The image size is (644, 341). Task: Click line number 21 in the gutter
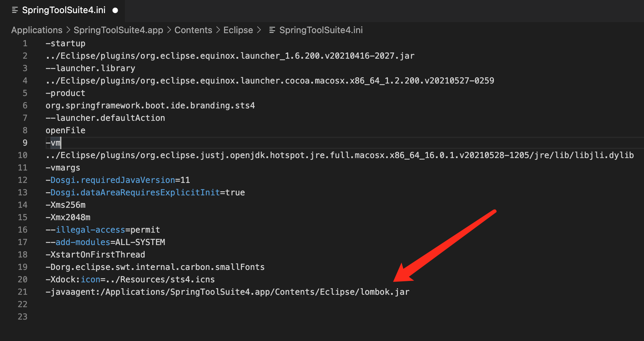pos(22,292)
